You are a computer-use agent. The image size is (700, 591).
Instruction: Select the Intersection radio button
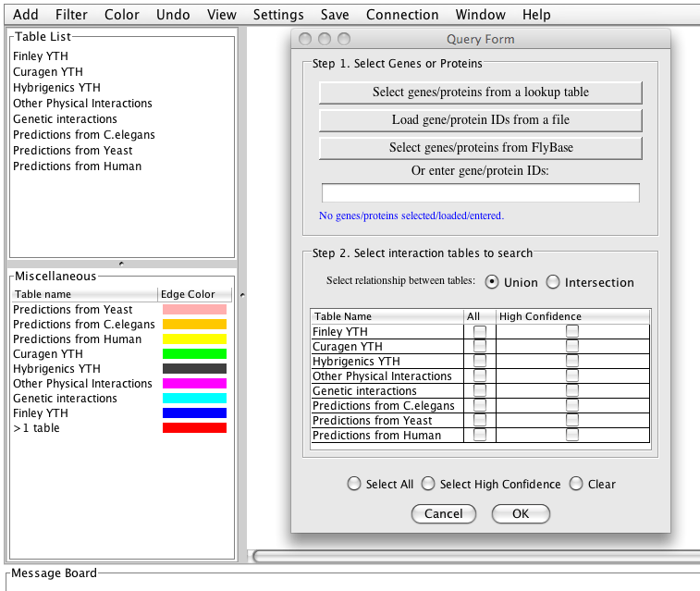pos(553,282)
